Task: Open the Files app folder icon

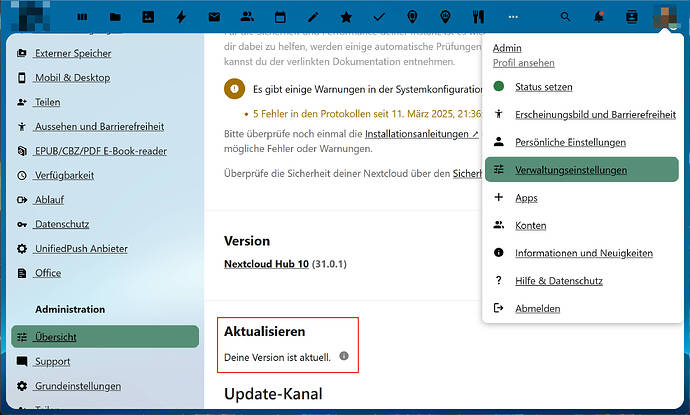Action: click(x=115, y=17)
